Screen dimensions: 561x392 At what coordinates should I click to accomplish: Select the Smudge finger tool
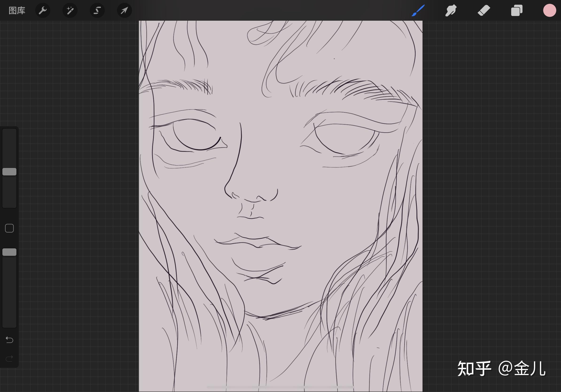pos(451,11)
